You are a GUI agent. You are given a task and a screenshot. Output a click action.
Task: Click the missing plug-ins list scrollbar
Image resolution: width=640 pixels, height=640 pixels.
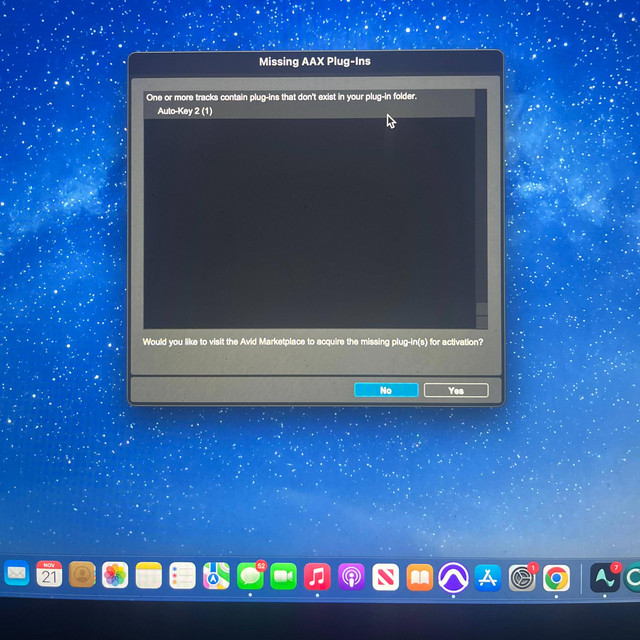[x=481, y=209]
